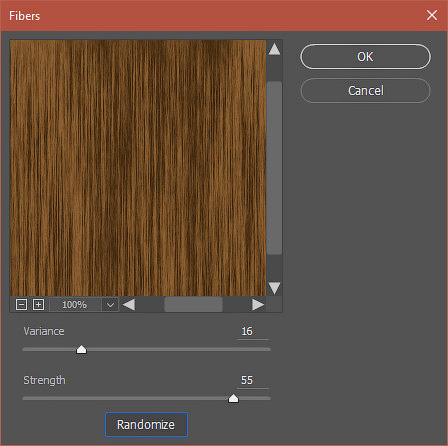
Task: Close the Fibers dialog with X
Action: [x=432, y=15]
